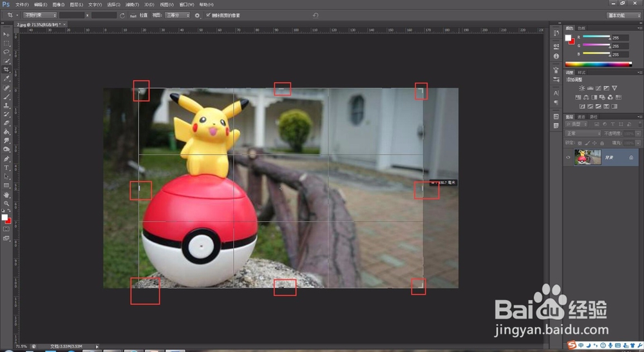Toggle lock transparent pixels
This screenshot has width=644, height=352.
pos(580,143)
